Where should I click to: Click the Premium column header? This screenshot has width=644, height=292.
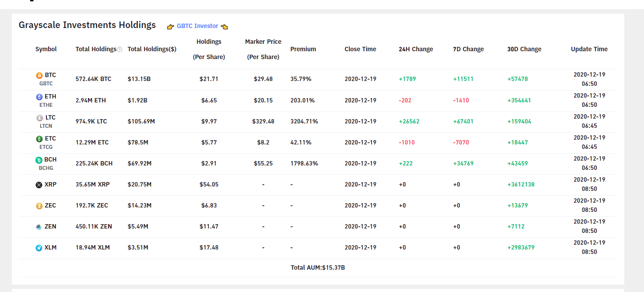pos(303,49)
